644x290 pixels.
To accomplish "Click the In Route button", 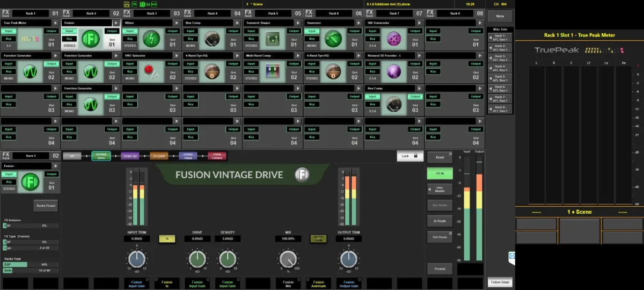I will point(440,221).
